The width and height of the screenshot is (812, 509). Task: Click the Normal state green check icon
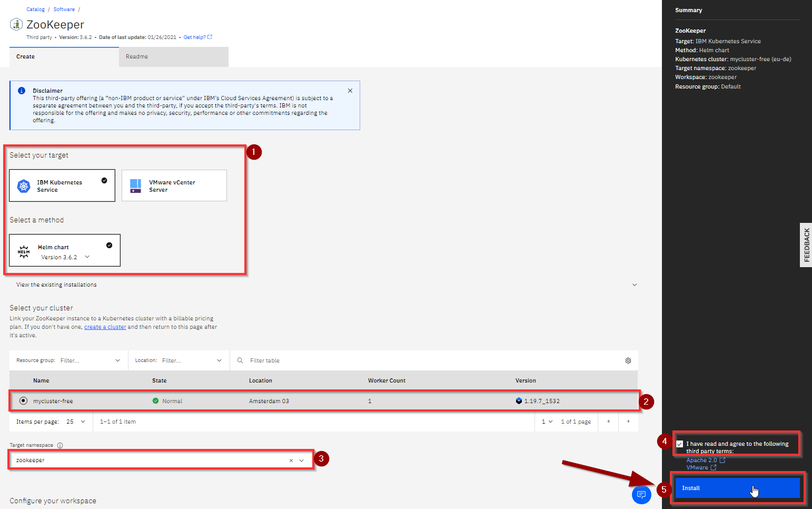click(x=155, y=401)
